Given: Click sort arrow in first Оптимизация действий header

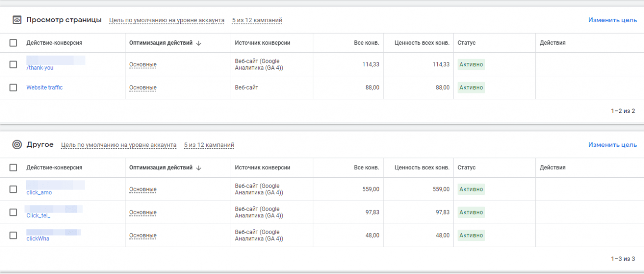Looking at the screenshot, I should (x=199, y=43).
